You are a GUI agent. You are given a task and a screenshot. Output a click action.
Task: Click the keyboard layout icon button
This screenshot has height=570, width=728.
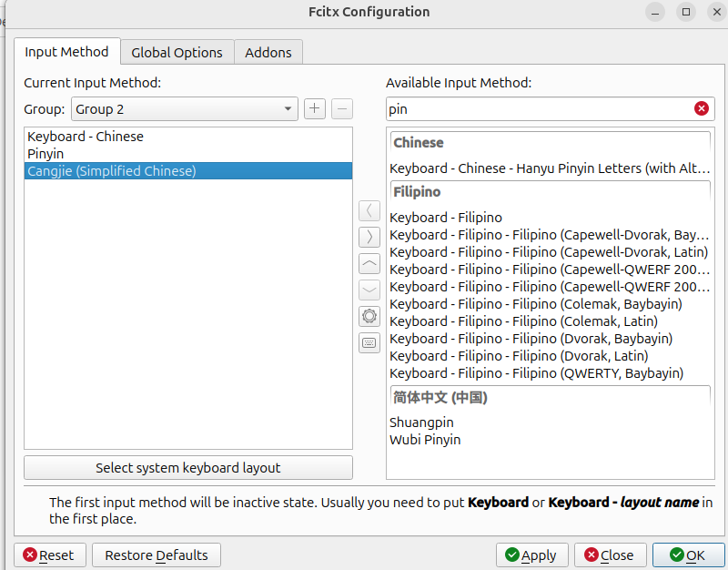(369, 343)
